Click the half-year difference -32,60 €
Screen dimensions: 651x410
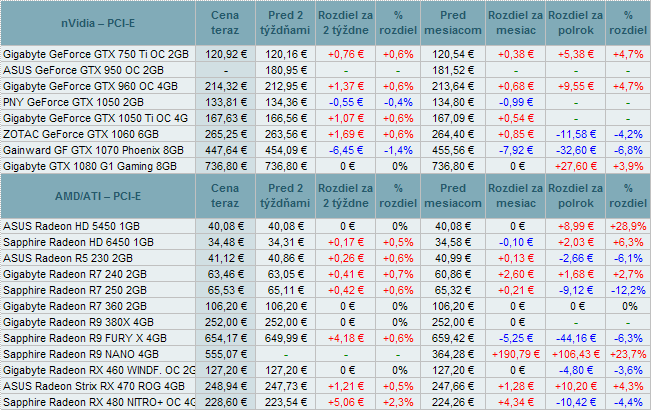click(x=576, y=150)
